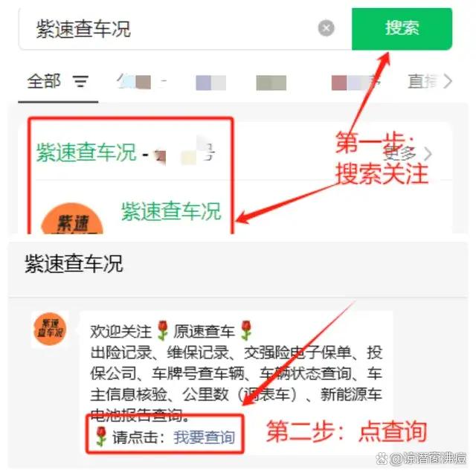The width and height of the screenshot is (476, 476).
Task: Select the 直播 tab at the right
Action: (423, 81)
